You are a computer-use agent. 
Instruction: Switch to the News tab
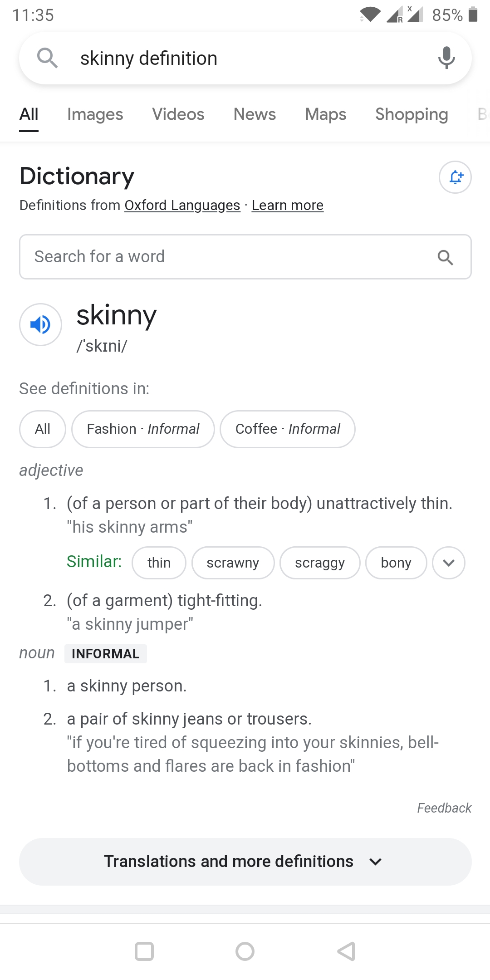(255, 114)
